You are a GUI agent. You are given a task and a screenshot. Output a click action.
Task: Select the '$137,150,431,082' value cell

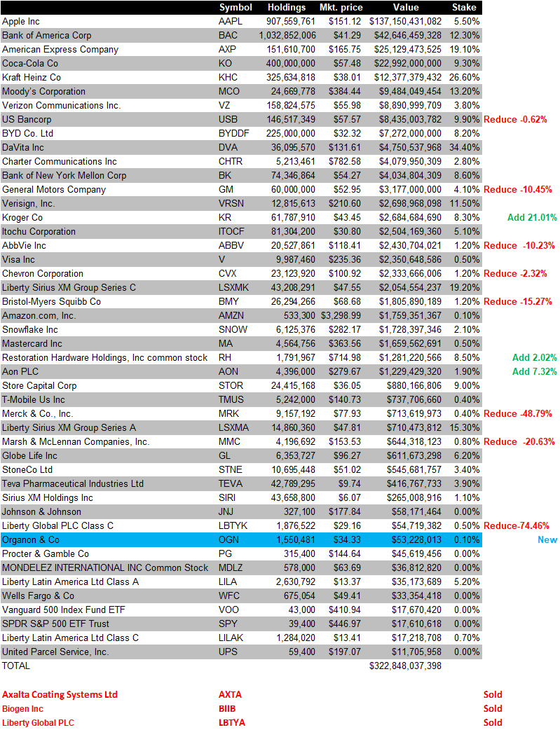click(x=405, y=22)
